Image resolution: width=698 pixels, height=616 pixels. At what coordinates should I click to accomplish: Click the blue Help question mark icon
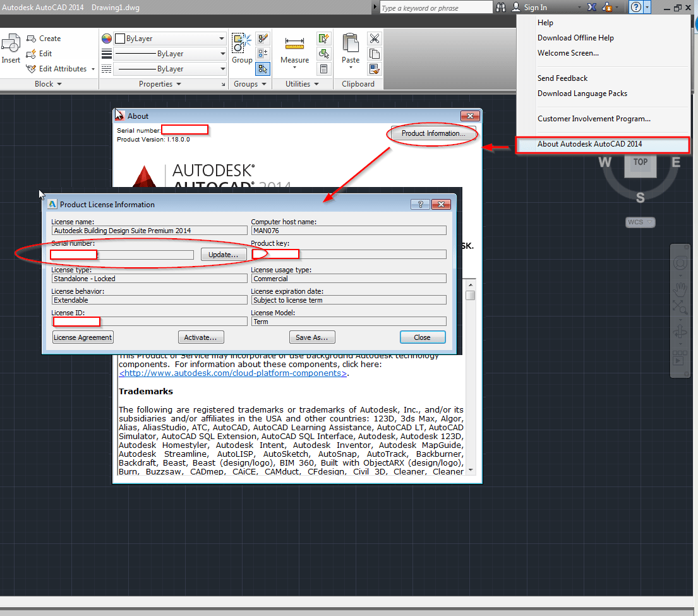coord(636,7)
